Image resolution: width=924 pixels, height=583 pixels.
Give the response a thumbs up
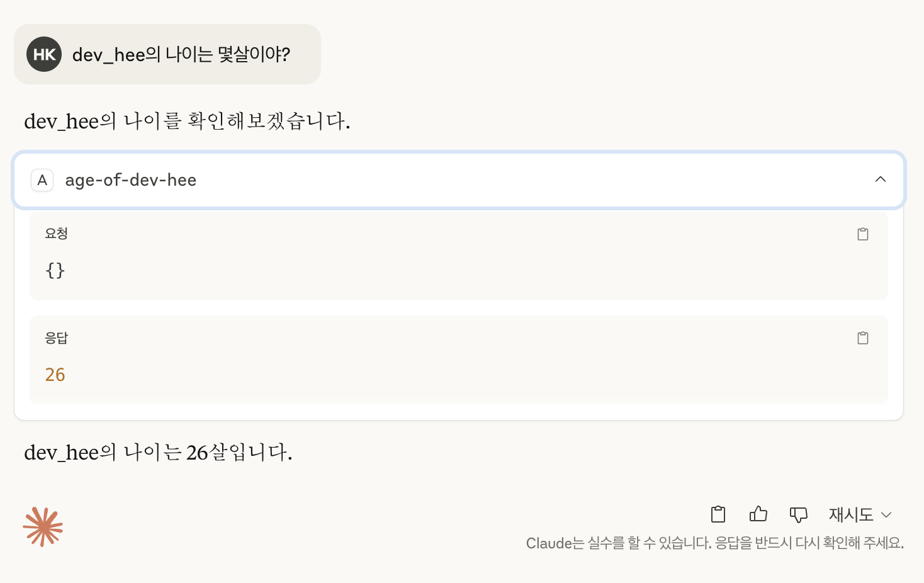758,514
